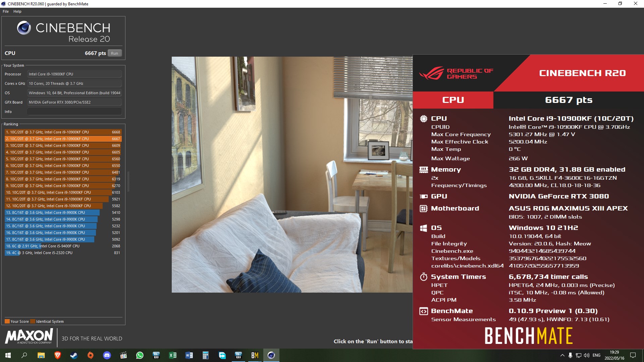Open Discord from the taskbar
The image size is (644, 362).
[x=107, y=355]
